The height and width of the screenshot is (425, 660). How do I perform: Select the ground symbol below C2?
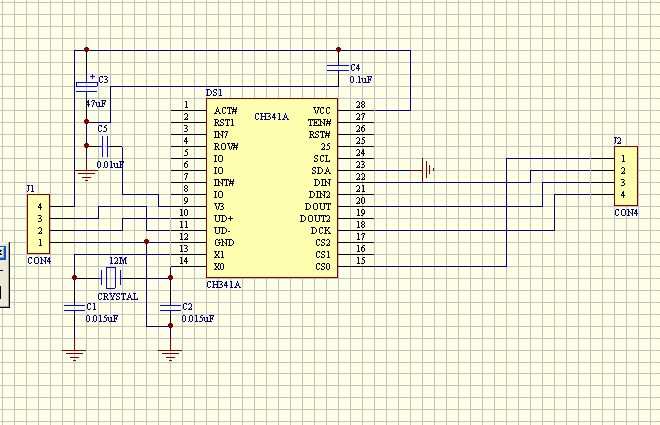pyautogui.click(x=170, y=356)
